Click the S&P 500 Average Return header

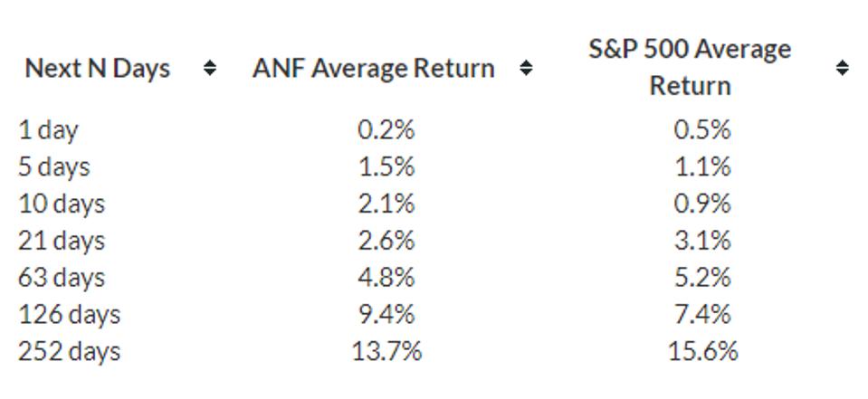point(690,67)
